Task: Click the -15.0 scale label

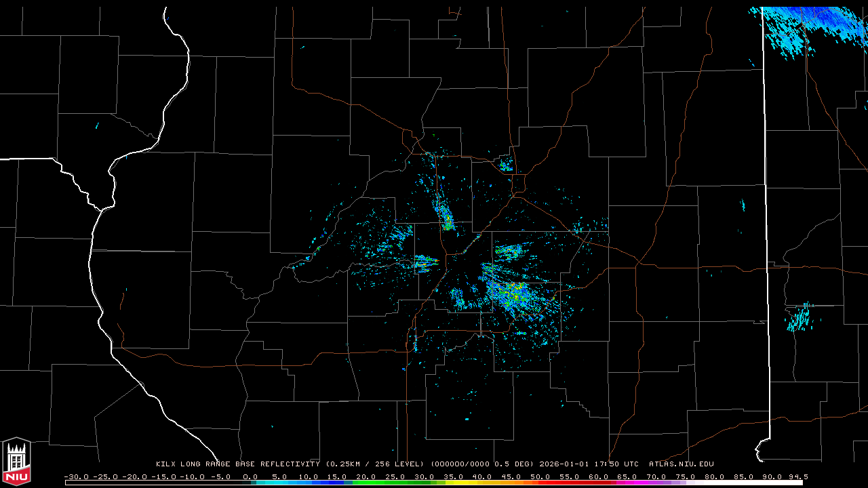Action: point(163,476)
